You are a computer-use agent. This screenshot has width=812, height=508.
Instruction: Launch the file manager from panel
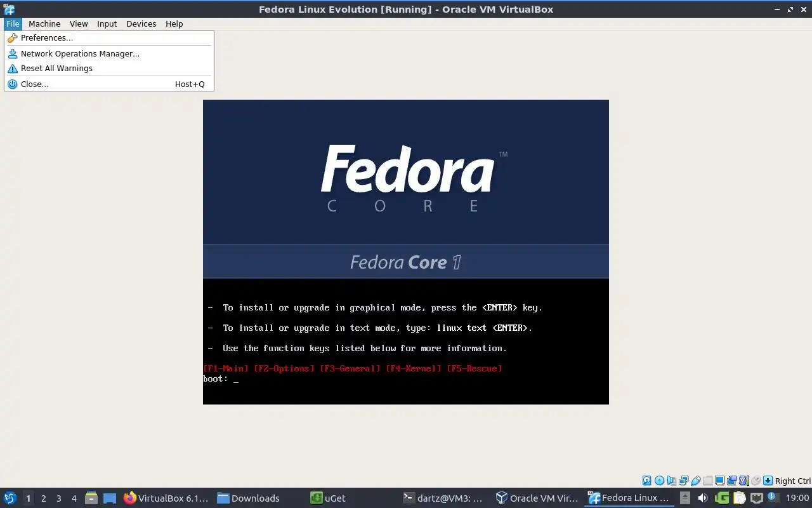(91, 498)
